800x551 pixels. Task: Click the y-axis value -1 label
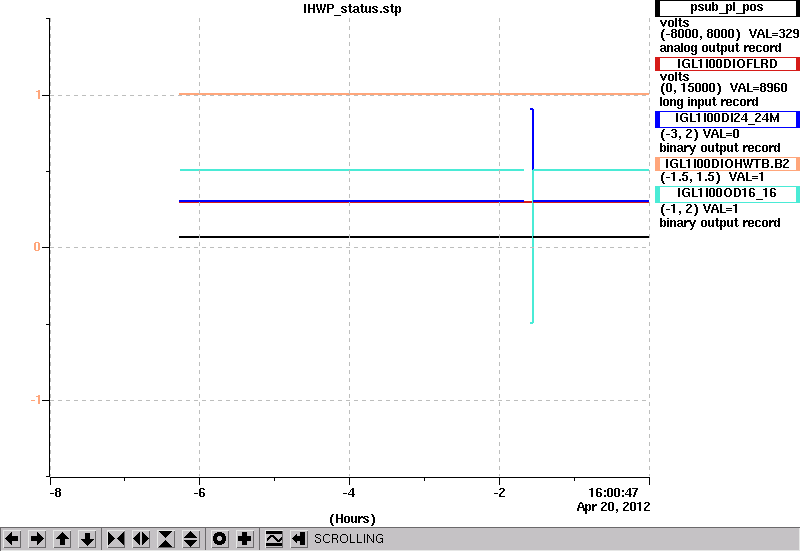[36, 399]
